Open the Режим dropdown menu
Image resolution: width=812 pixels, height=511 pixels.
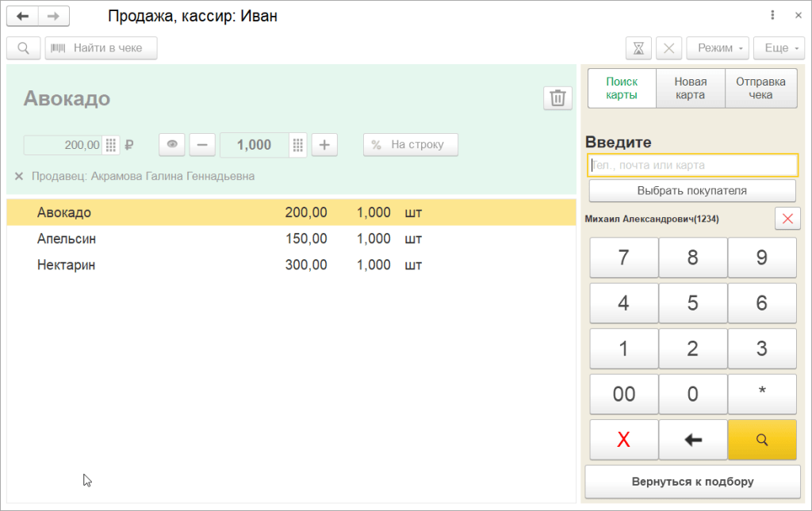coord(717,48)
